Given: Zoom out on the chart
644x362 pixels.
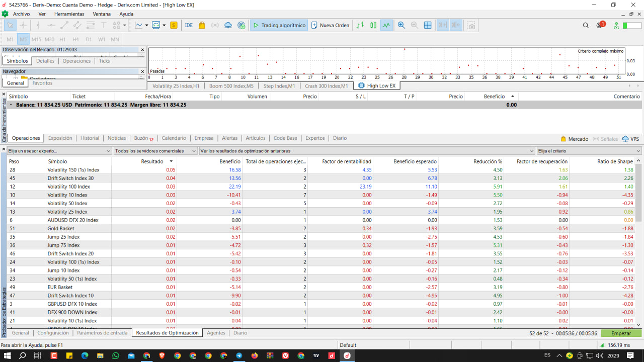Looking at the screenshot, I should click(415, 25).
